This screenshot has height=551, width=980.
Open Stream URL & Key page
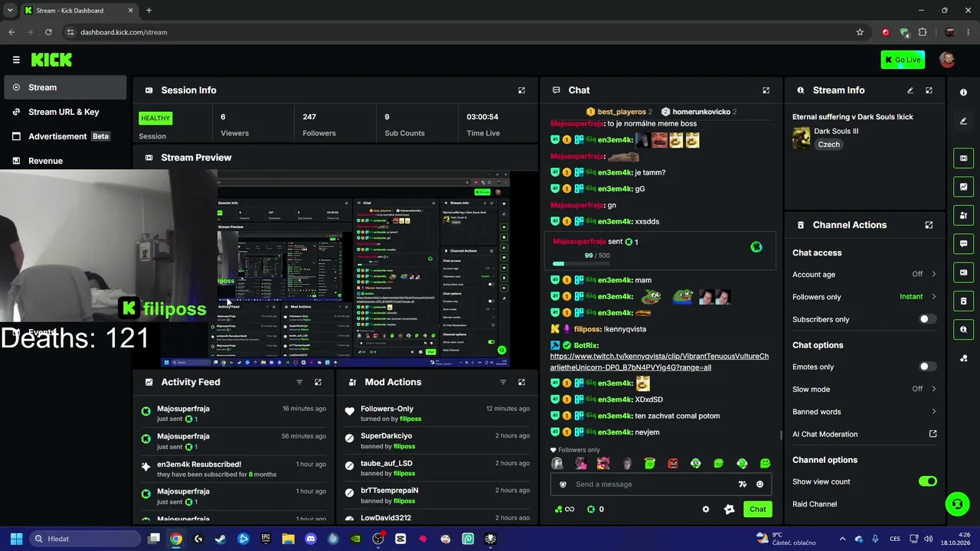[64, 112]
